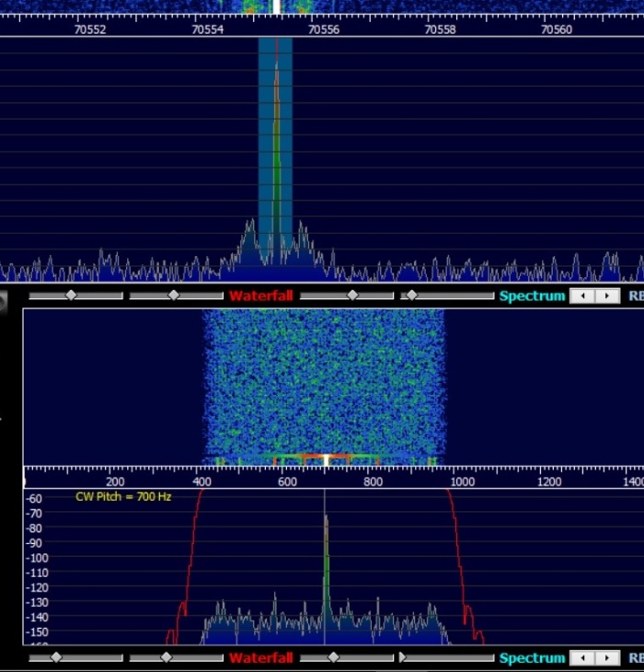
Task: Click slider handle just left of lower Spectrum label
Action: tap(402, 657)
